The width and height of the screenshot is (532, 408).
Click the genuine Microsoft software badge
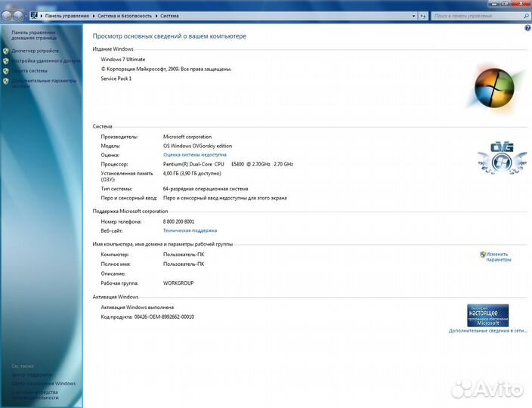pos(487,315)
